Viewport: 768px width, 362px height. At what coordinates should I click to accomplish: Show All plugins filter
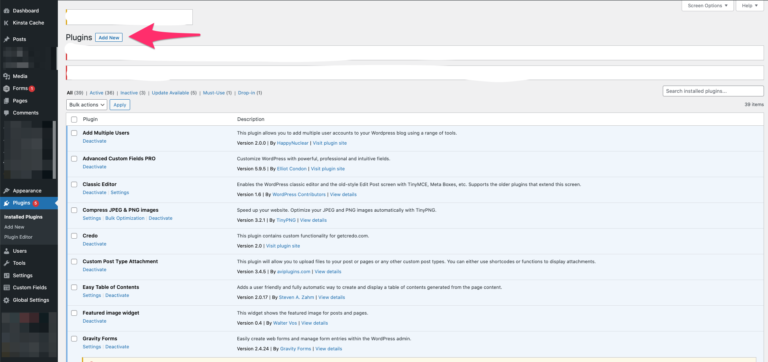tap(70, 93)
